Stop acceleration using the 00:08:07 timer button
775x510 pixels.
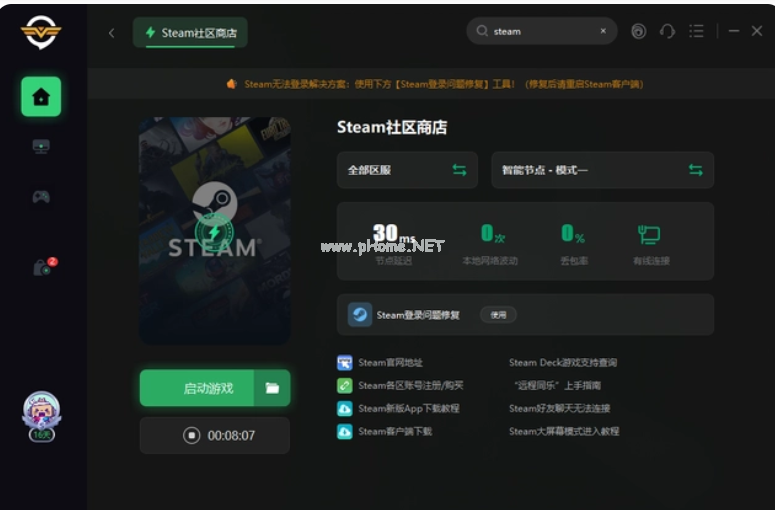tap(215, 436)
